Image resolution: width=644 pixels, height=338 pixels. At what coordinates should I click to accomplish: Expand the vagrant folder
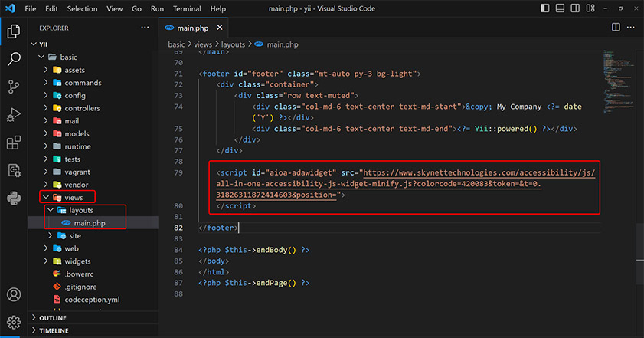[93, 172]
